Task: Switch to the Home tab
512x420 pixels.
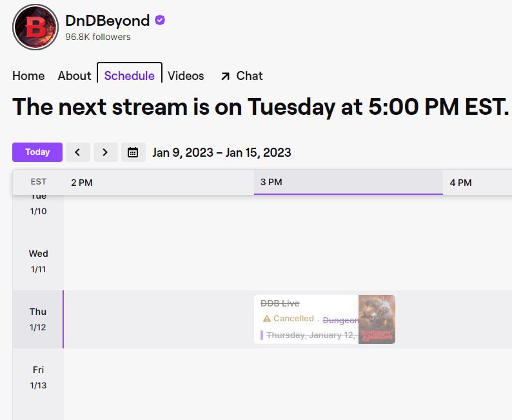Action: tap(28, 76)
